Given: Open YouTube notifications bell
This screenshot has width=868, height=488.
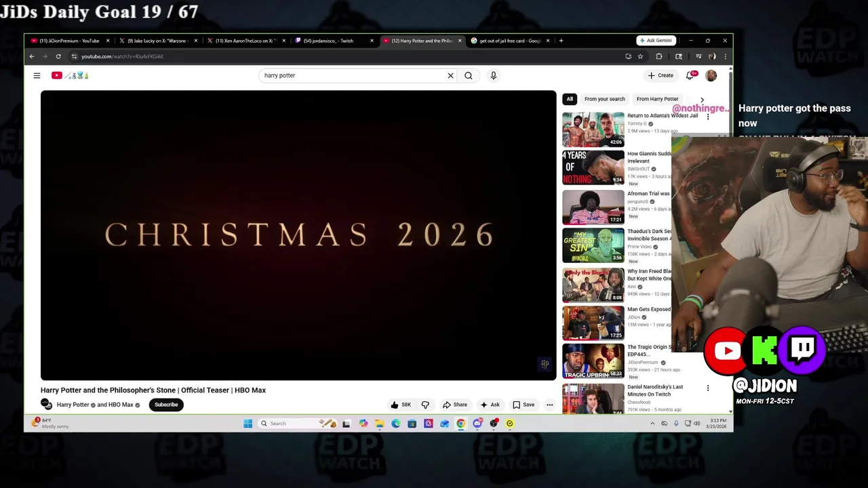Looking at the screenshot, I should pyautogui.click(x=690, y=75).
